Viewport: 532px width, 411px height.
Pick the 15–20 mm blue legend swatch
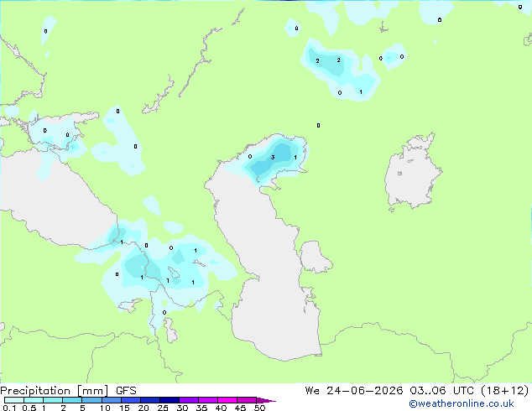pos(131,400)
